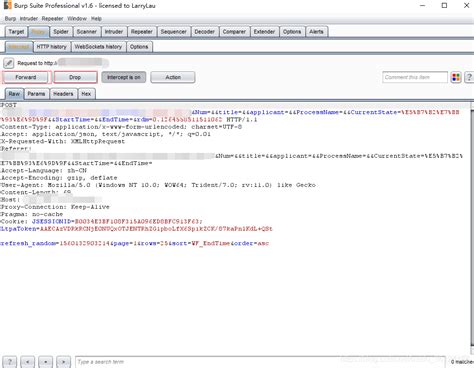Toggle the Intercept is on button
The height and width of the screenshot is (368, 474).
pos(124,77)
